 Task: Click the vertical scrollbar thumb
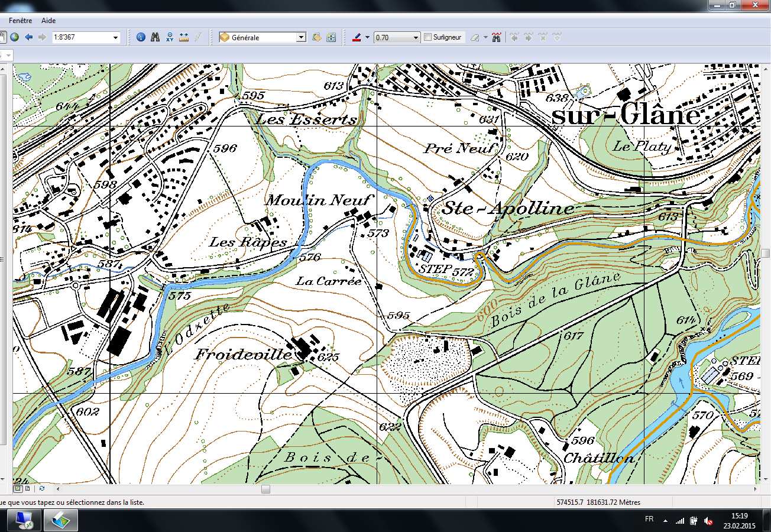click(766, 253)
